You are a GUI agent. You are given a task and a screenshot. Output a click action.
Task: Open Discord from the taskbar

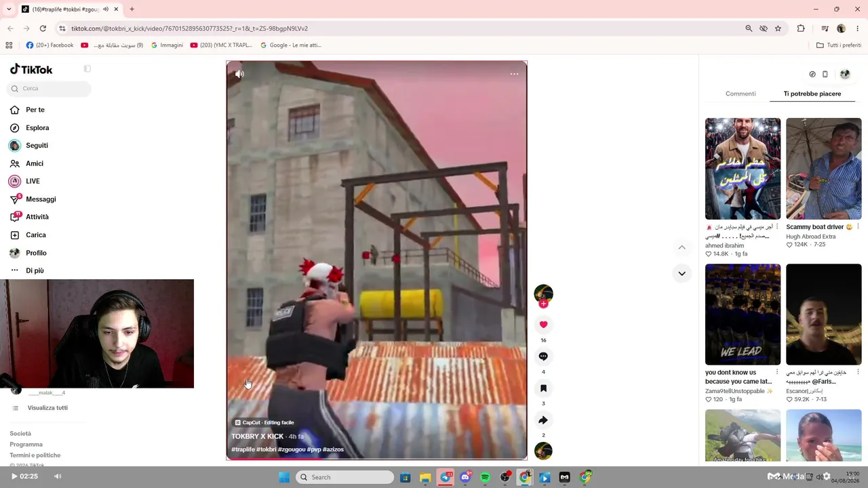(x=465, y=477)
